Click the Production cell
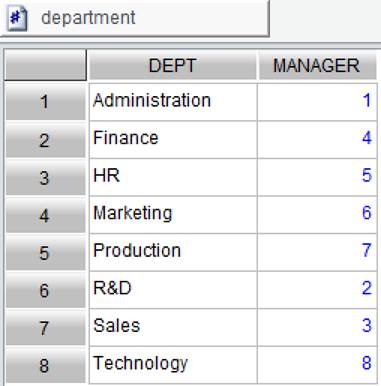 tap(173, 252)
